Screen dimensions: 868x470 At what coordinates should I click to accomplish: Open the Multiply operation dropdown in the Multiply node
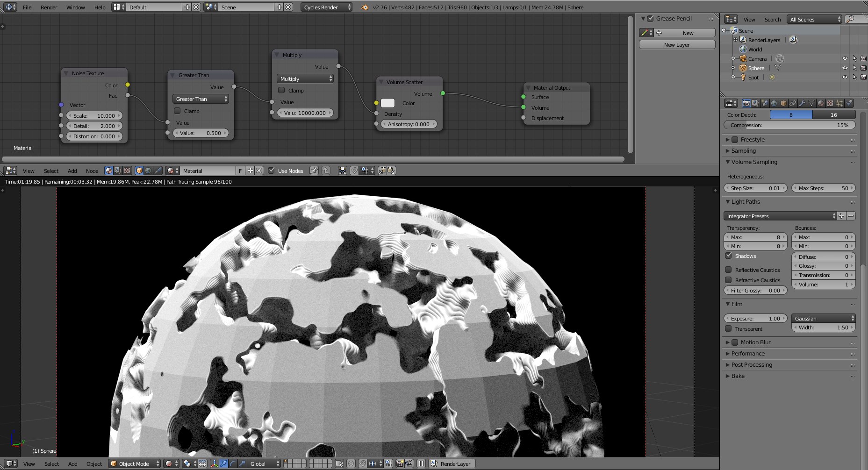[305, 78]
